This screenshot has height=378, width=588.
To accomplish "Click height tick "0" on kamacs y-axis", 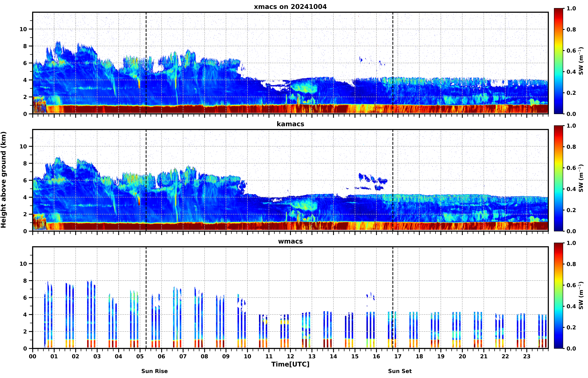I will [x=25, y=231].
